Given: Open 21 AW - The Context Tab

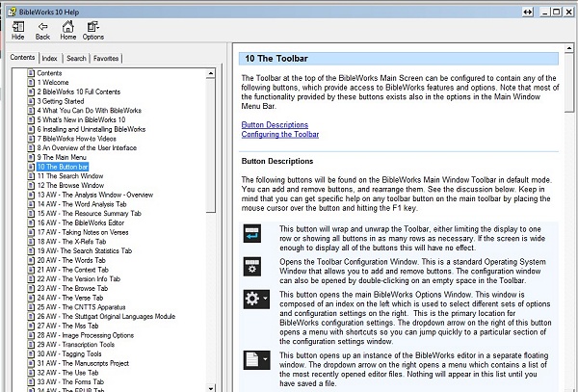Looking at the screenshot, I should [x=72, y=270].
